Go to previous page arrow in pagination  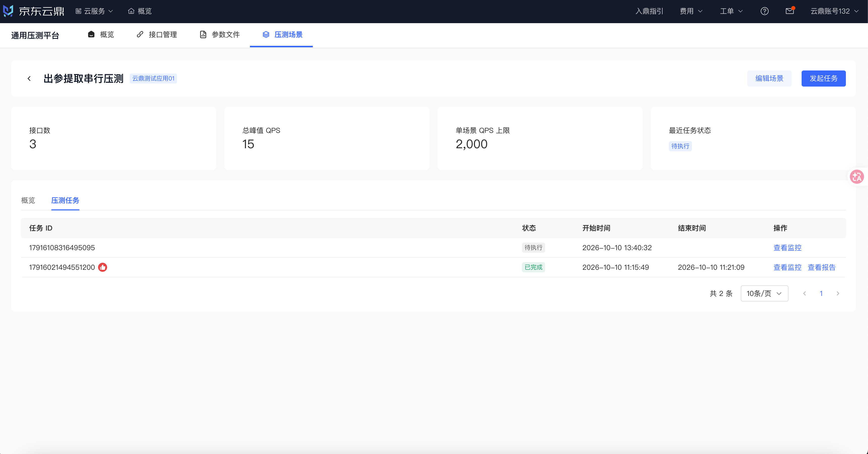pos(804,293)
